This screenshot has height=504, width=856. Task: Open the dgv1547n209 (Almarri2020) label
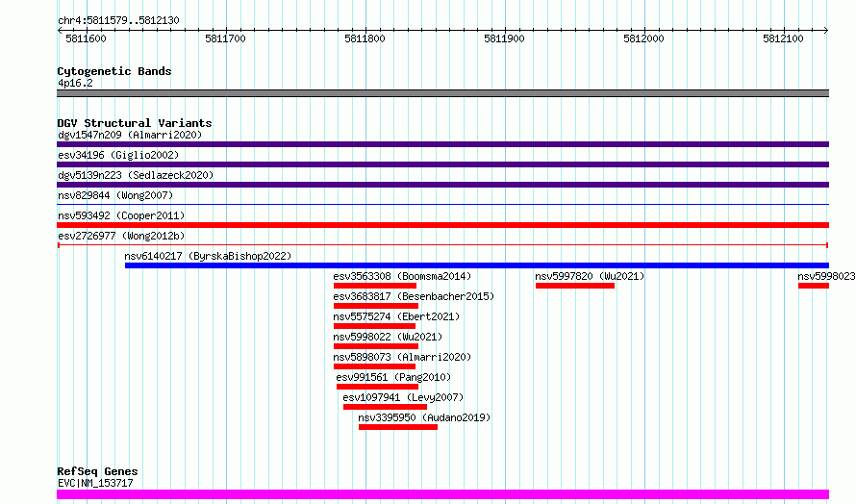point(130,135)
